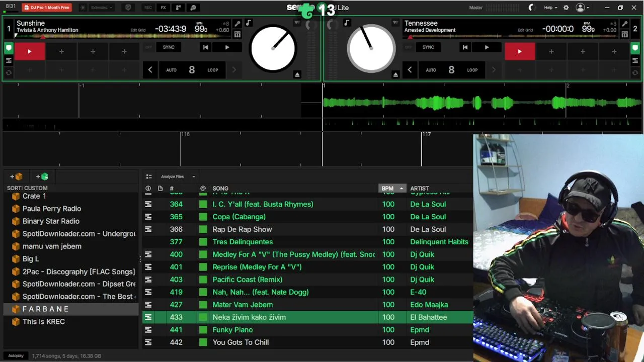
Task: Eject the track from deck 1
Action: [x=297, y=74]
